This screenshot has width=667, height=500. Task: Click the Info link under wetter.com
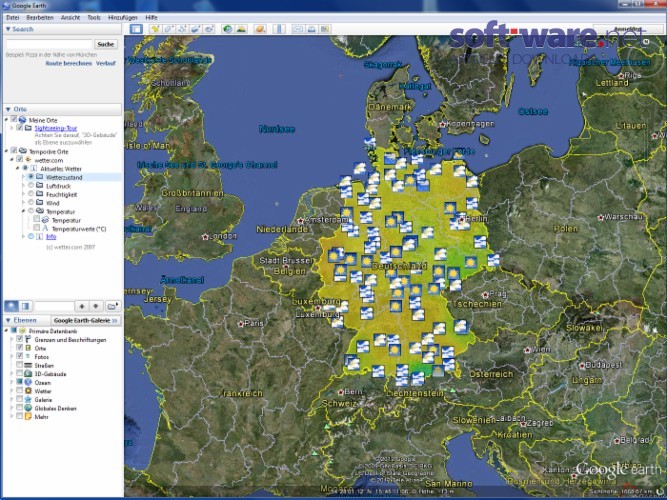(51, 237)
